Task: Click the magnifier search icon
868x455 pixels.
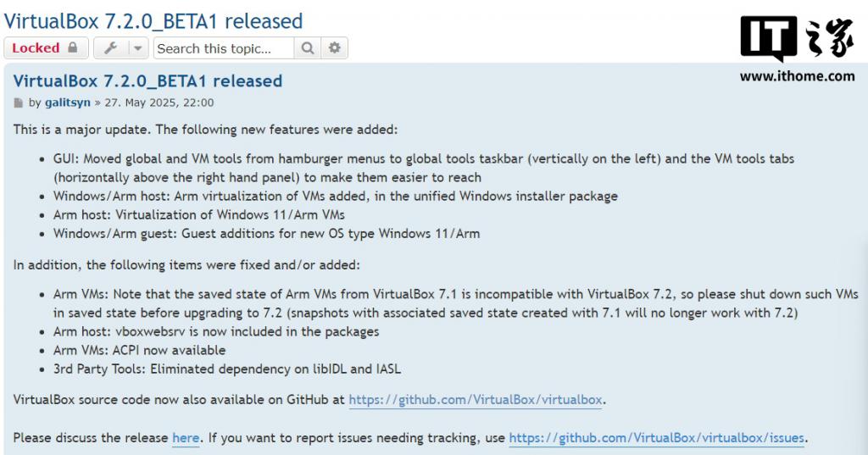Action: coord(308,48)
